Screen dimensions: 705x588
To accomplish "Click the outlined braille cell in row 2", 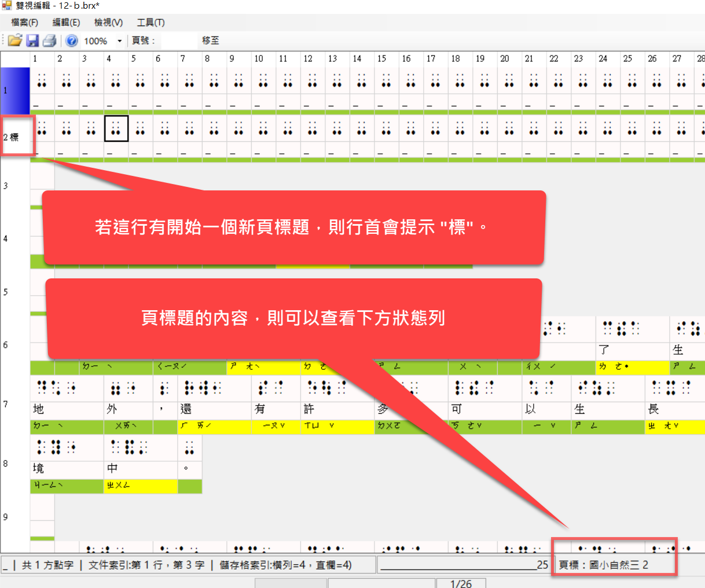I will [116, 128].
